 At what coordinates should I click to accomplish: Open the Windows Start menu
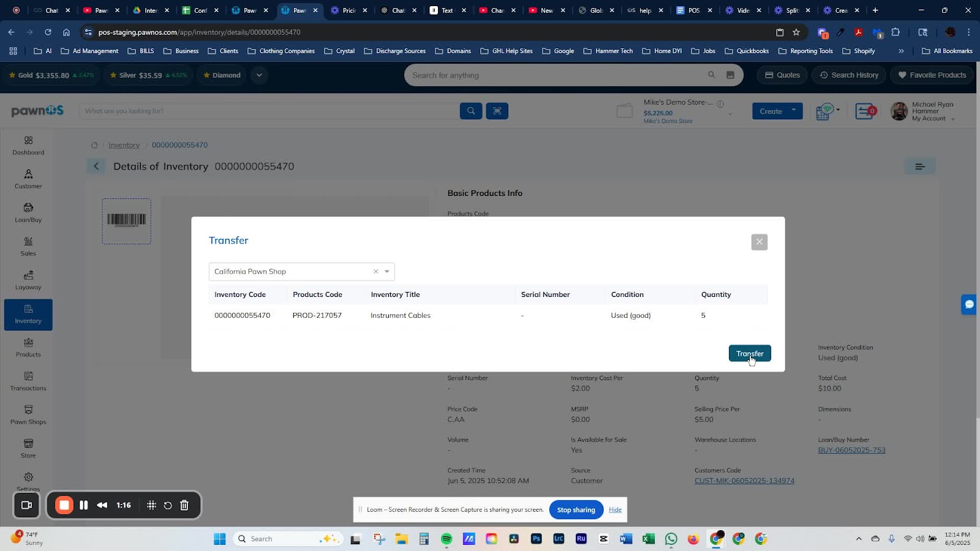click(219, 539)
